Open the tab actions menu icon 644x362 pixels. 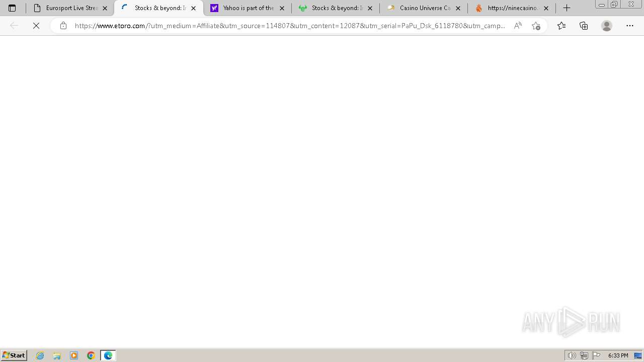[12, 8]
